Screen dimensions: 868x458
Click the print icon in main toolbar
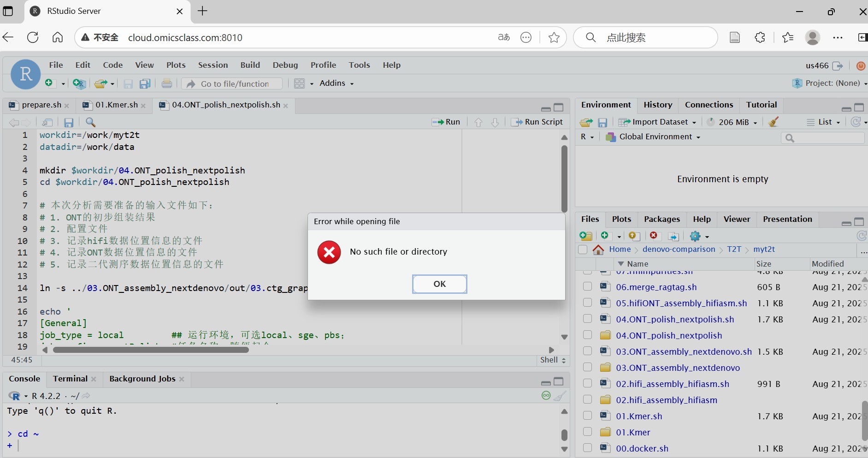click(x=167, y=83)
